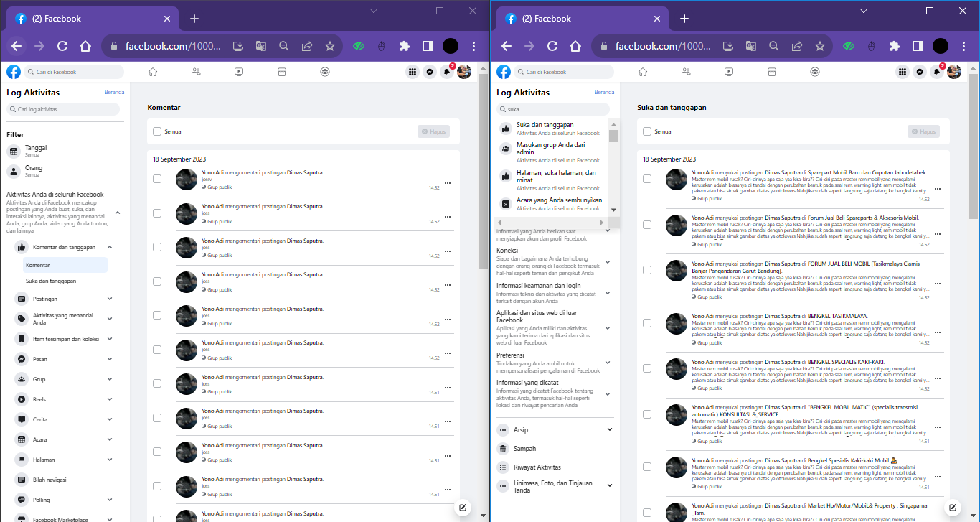This screenshot has height=522, width=980.
Task: Open the home page in the left browser window
Action: [x=85, y=46]
